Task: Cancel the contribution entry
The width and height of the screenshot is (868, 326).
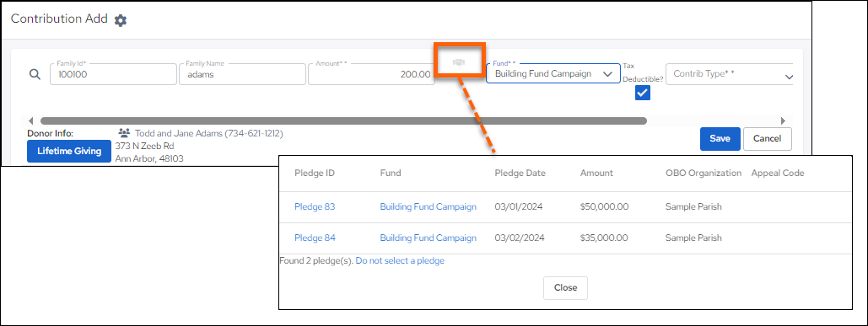Action: click(x=768, y=139)
